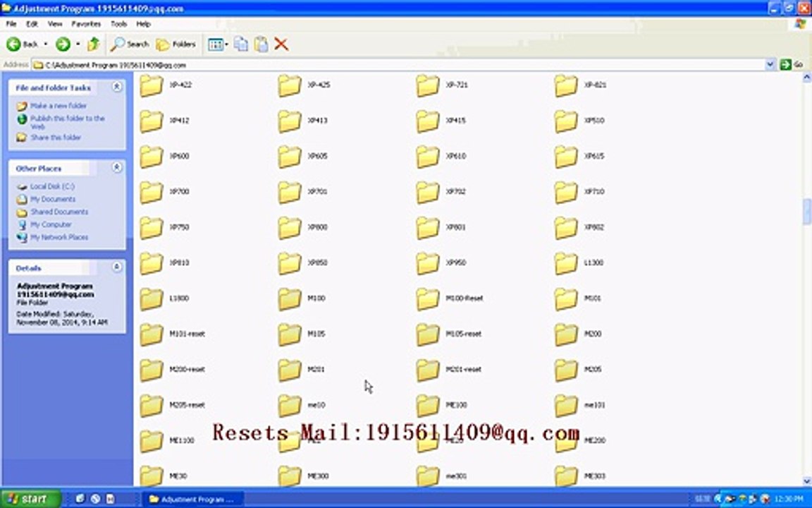Go forward with the green Forward arrow
This screenshot has width=812, height=508.
click(63, 44)
